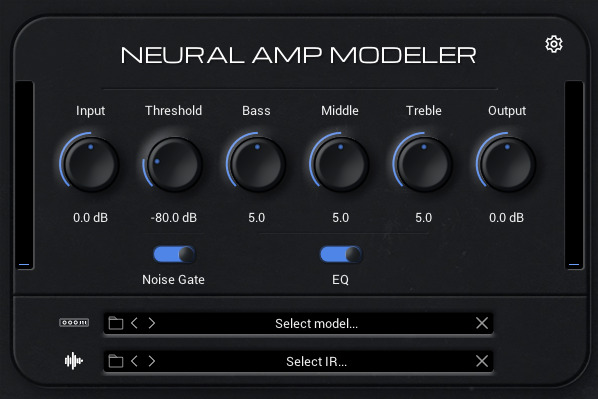This screenshot has height=399, width=598.
Task: Open settings via the gear icon
Action: [554, 44]
